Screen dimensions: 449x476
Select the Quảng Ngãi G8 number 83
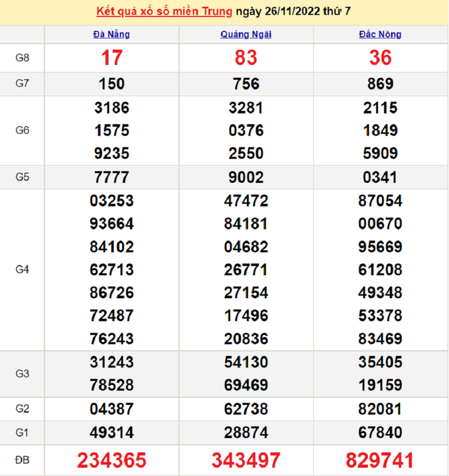[x=246, y=58]
